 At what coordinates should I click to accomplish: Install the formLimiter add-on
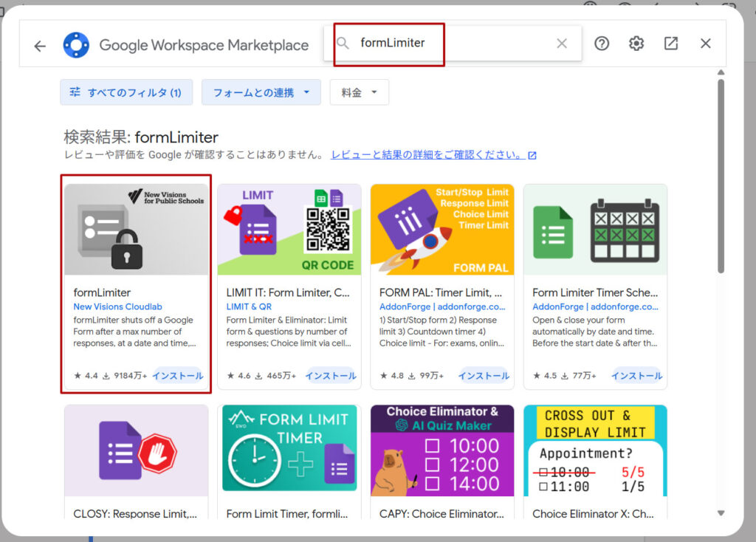(x=178, y=376)
